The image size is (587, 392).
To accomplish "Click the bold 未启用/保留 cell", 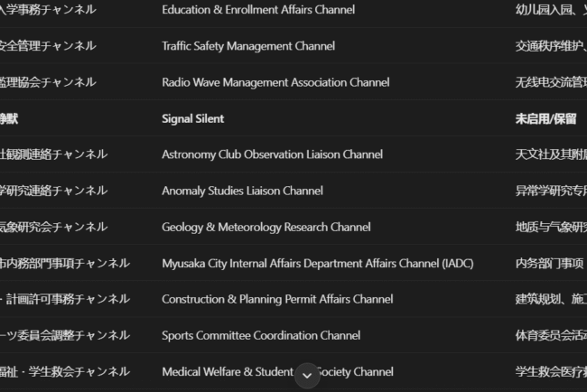I will tap(546, 118).
